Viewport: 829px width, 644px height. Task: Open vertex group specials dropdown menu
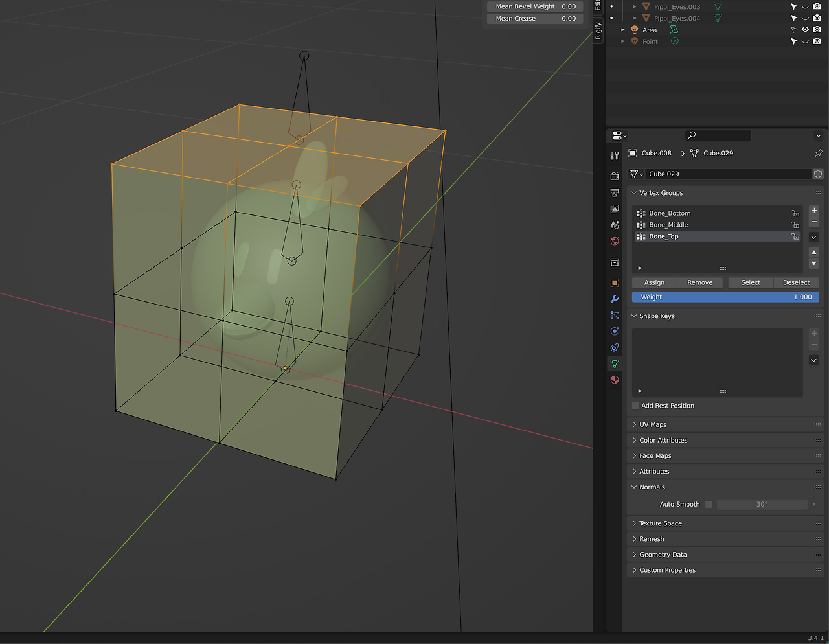[x=814, y=237]
